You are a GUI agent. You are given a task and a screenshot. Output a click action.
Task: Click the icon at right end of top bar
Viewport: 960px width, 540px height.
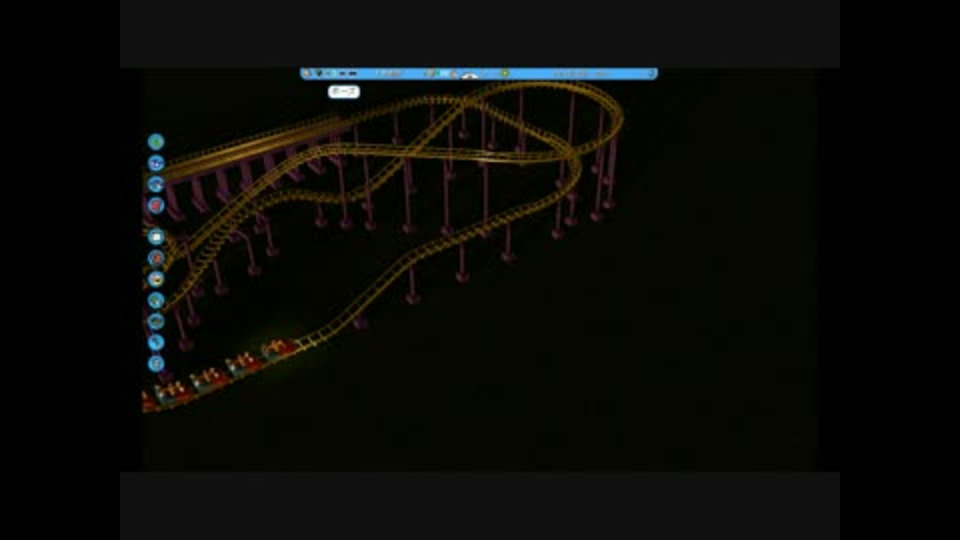click(652, 73)
